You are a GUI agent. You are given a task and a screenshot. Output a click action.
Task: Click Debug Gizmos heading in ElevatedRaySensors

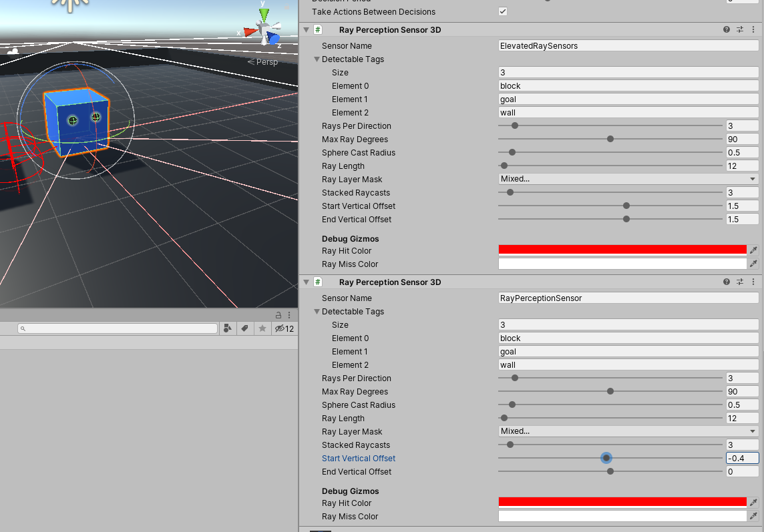pyautogui.click(x=351, y=239)
